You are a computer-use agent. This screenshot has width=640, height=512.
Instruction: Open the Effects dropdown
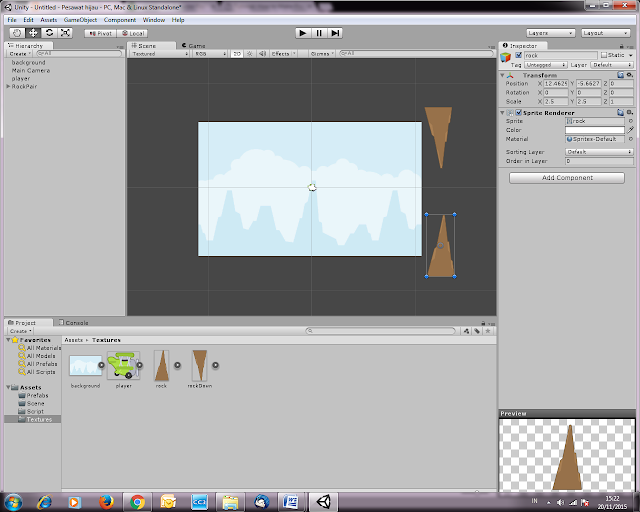coord(283,53)
